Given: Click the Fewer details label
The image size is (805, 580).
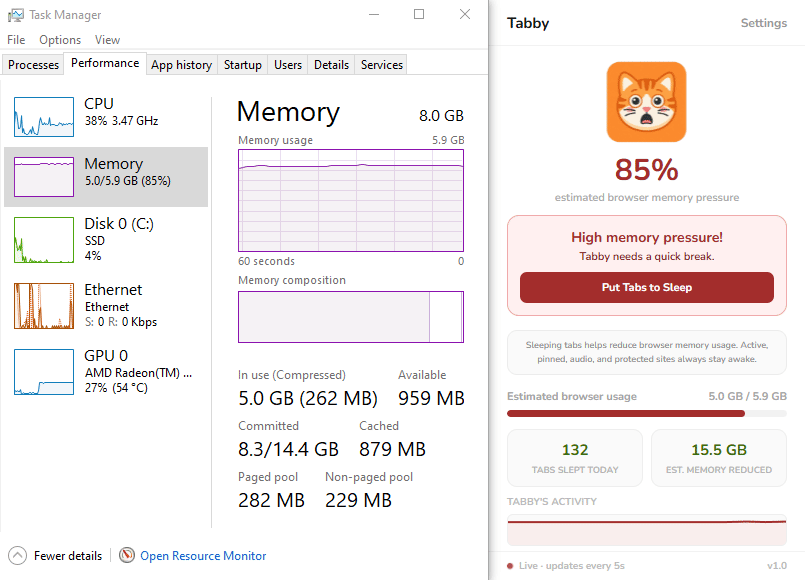Looking at the screenshot, I should [68, 556].
